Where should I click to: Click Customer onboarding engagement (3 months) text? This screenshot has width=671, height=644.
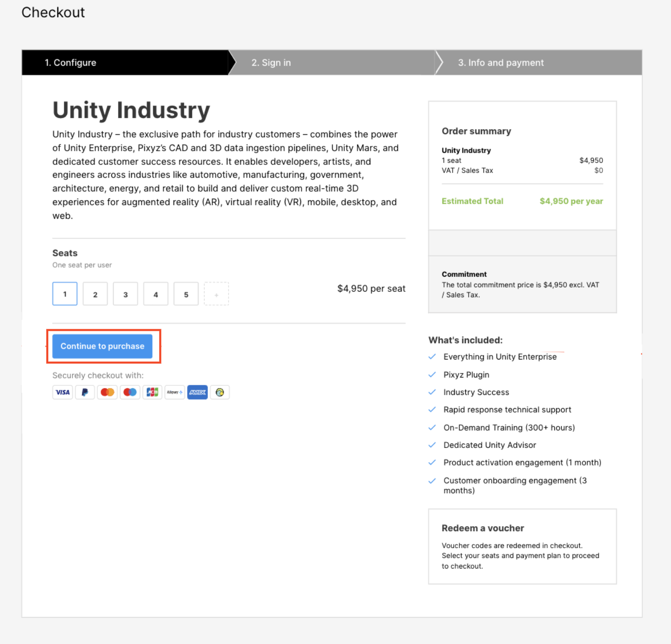pos(515,485)
